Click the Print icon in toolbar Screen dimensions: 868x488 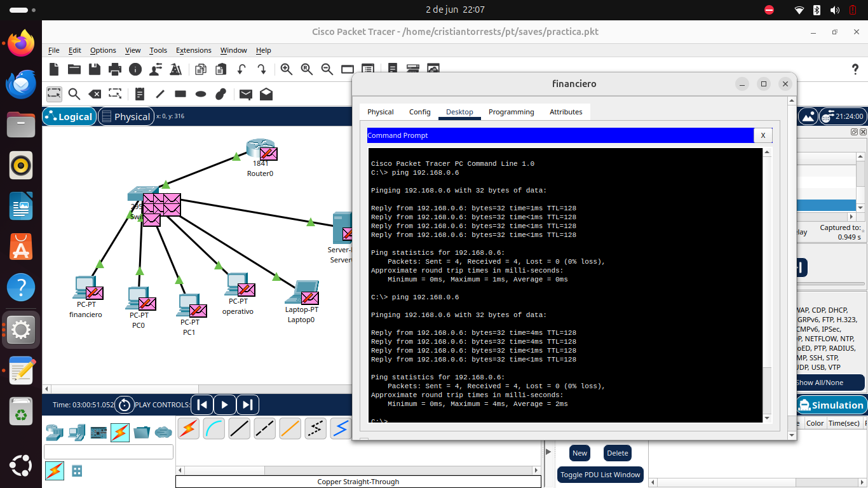(x=115, y=69)
